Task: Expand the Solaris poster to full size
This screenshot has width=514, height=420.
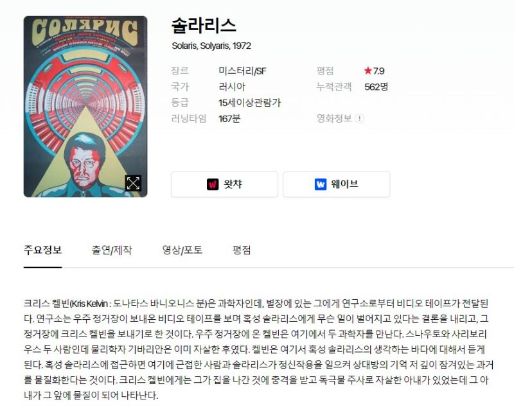Action: click(133, 183)
